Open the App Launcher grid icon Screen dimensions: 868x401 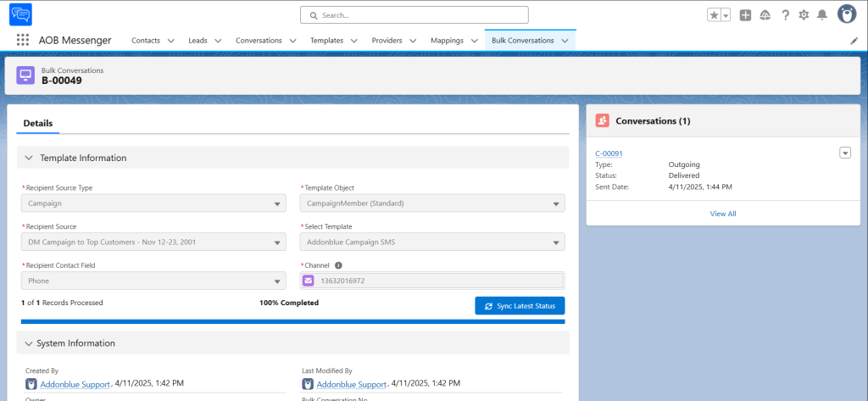pyautogui.click(x=23, y=40)
